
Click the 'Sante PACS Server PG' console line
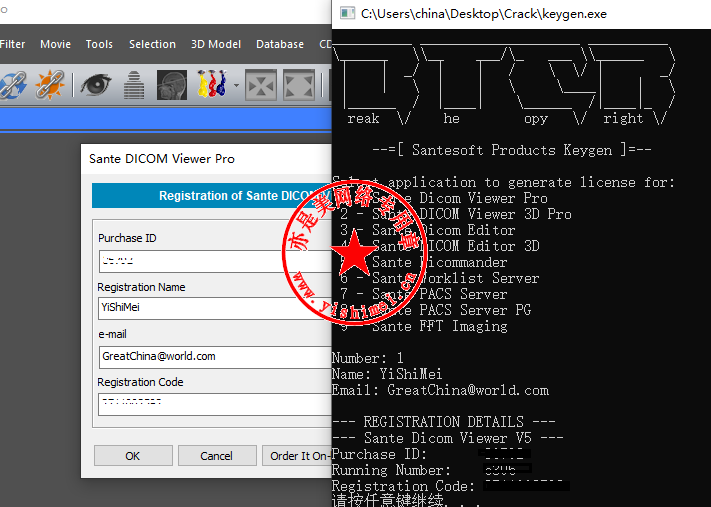pos(435,310)
